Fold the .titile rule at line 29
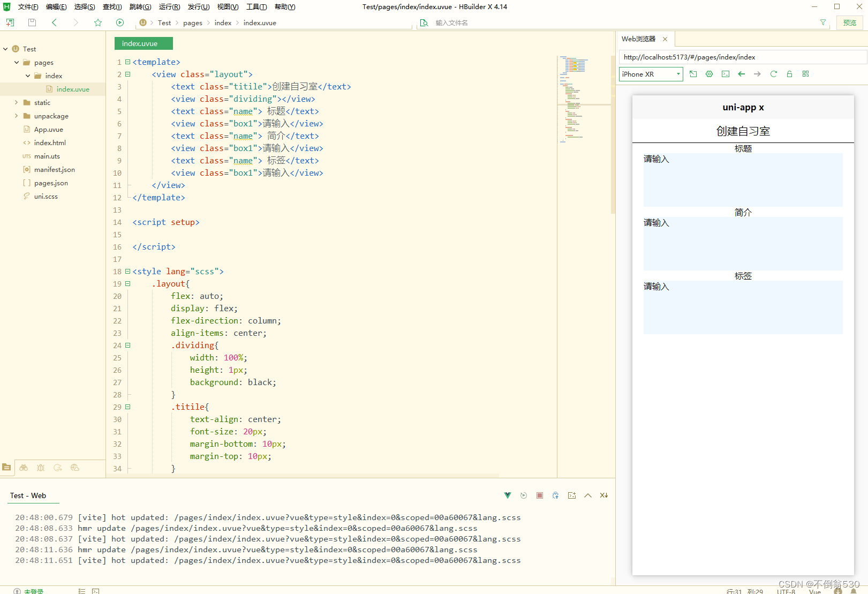 [x=128, y=407]
